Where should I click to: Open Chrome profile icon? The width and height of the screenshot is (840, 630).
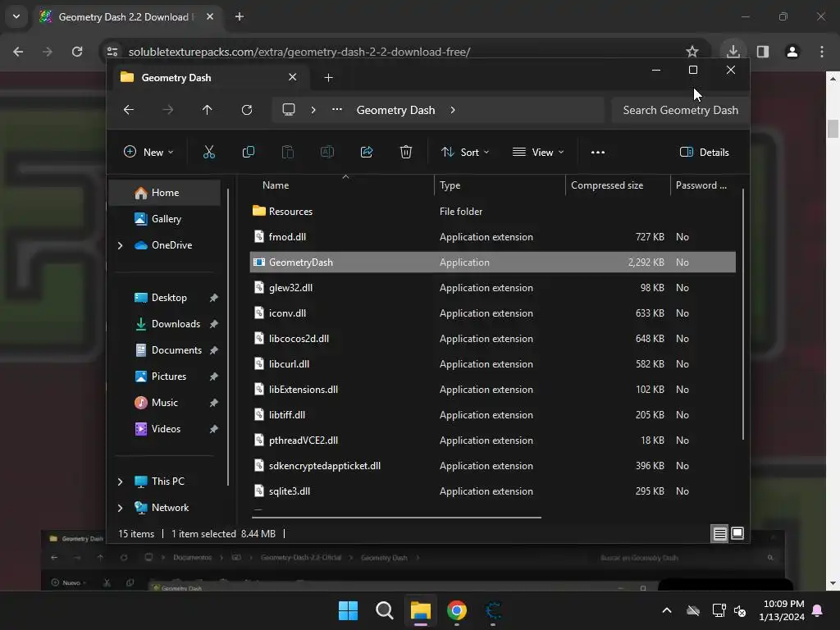(792, 52)
